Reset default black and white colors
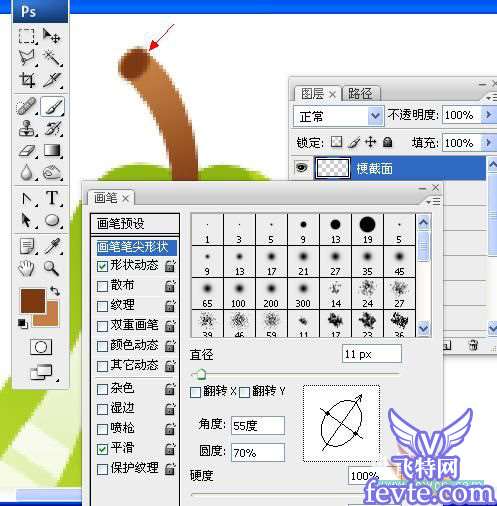This screenshot has height=506, width=497. [23, 323]
